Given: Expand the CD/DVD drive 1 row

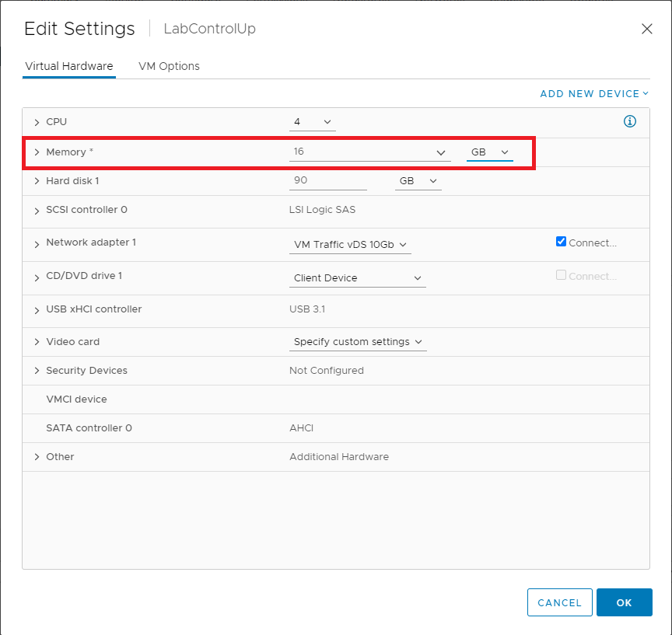Looking at the screenshot, I should 37,277.
